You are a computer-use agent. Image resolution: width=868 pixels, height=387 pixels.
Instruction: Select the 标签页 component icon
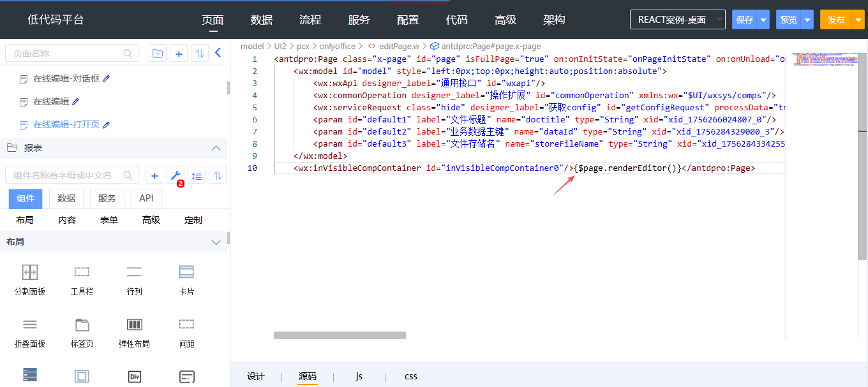[82, 332]
